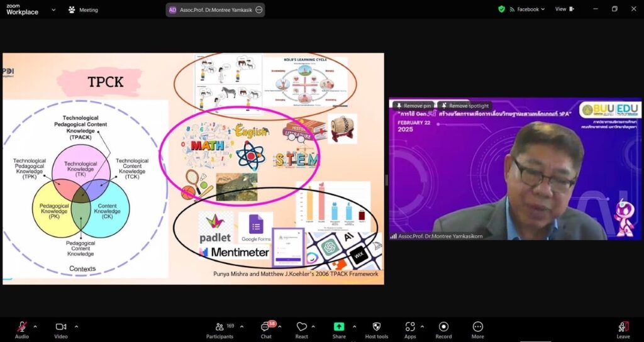
Task: Click the divider handle between slide and video
Action: click(386, 180)
